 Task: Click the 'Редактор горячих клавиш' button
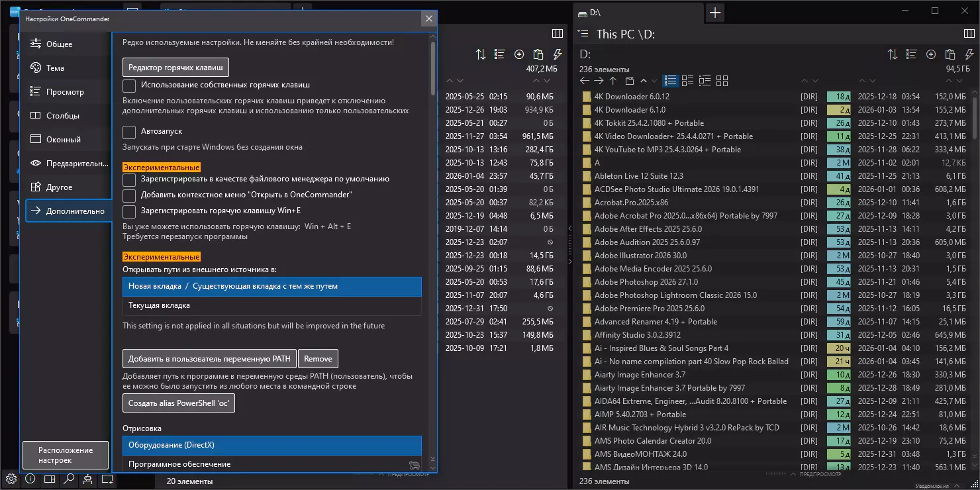coord(175,68)
